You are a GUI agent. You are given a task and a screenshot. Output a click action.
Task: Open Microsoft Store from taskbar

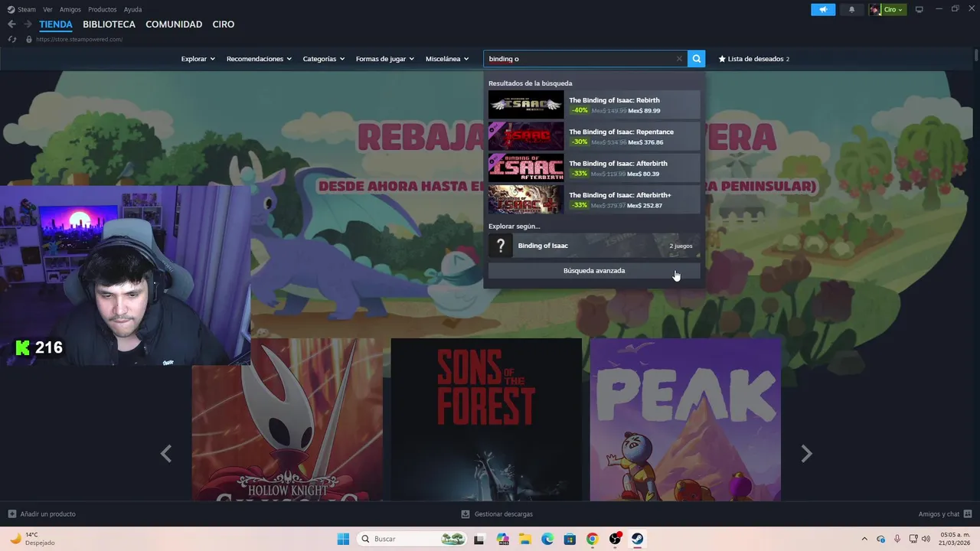(x=570, y=539)
